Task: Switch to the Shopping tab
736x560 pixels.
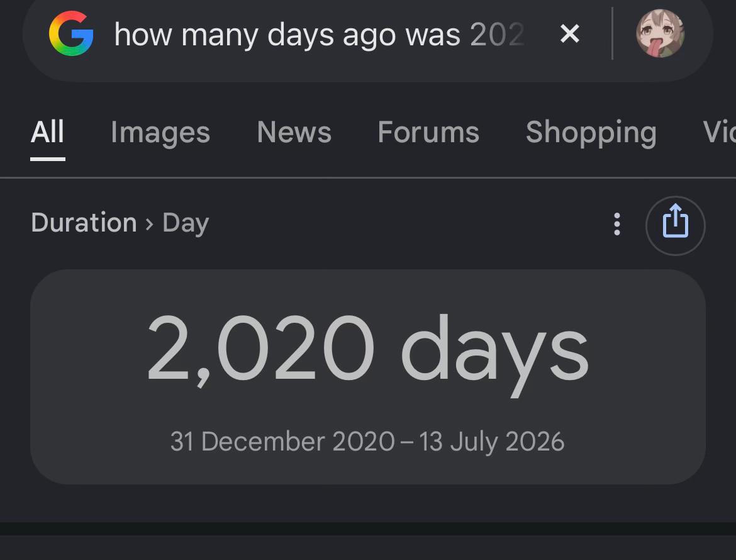Action: 591,133
